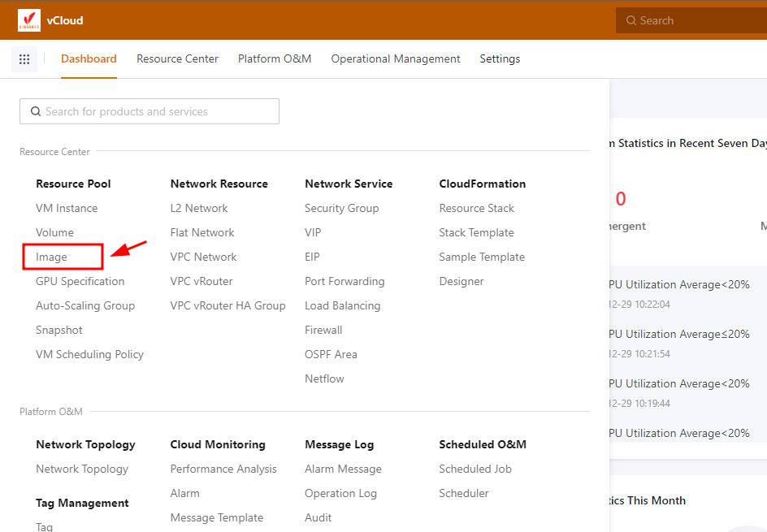Open the Image link under Resource Pool
Image resolution: width=767 pixels, height=532 pixels.
coord(52,257)
